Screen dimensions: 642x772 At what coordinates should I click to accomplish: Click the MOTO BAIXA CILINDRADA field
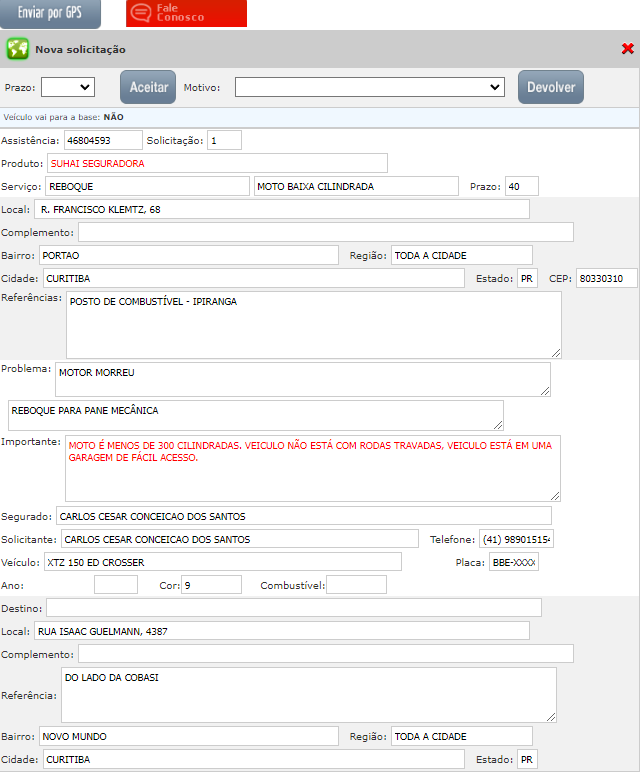coord(356,187)
